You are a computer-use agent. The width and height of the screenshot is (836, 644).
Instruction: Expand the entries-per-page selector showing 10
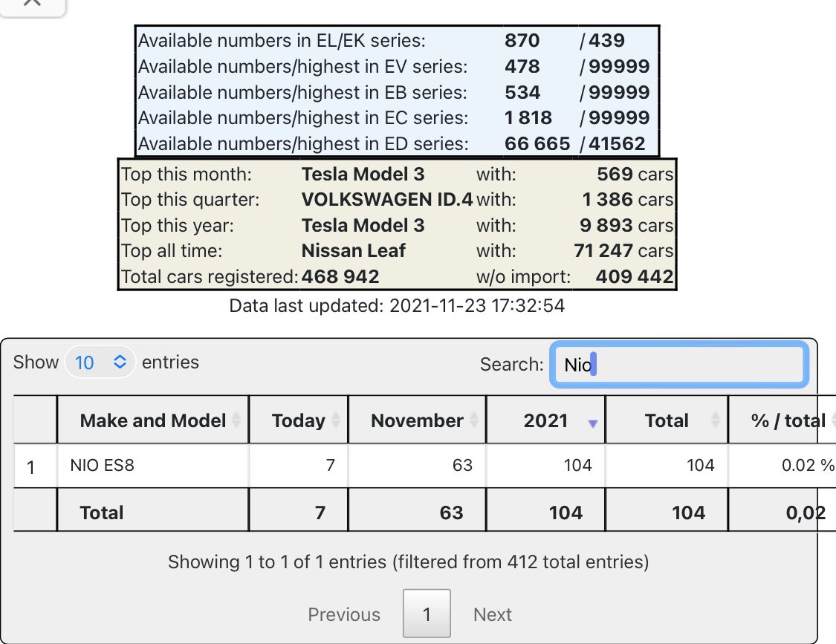(100, 362)
